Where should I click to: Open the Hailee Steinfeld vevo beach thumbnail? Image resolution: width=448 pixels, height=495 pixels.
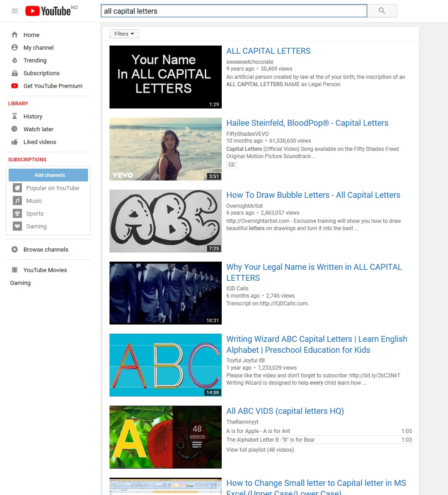[166, 149]
